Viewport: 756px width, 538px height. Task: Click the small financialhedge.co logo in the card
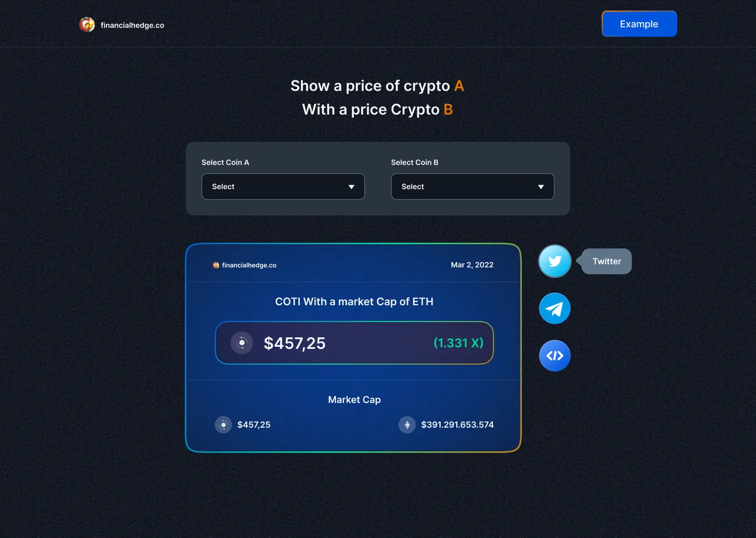click(x=216, y=265)
